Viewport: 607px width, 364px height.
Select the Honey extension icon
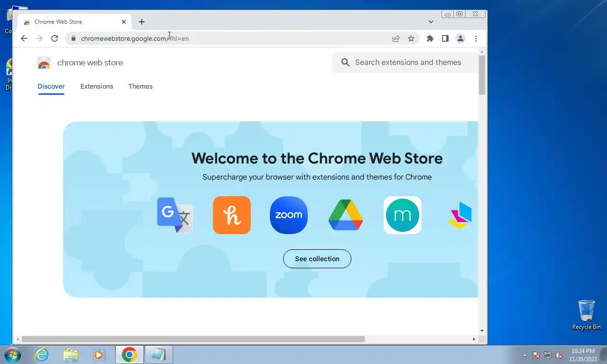coord(232,215)
